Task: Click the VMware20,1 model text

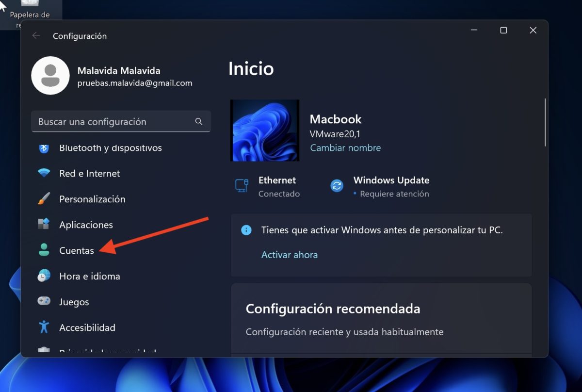Action: [x=335, y=133]
